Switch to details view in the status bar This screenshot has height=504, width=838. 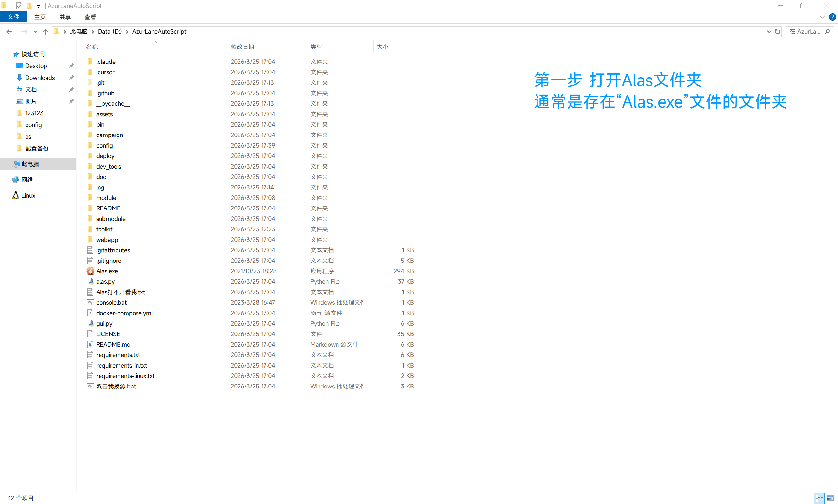819,498
